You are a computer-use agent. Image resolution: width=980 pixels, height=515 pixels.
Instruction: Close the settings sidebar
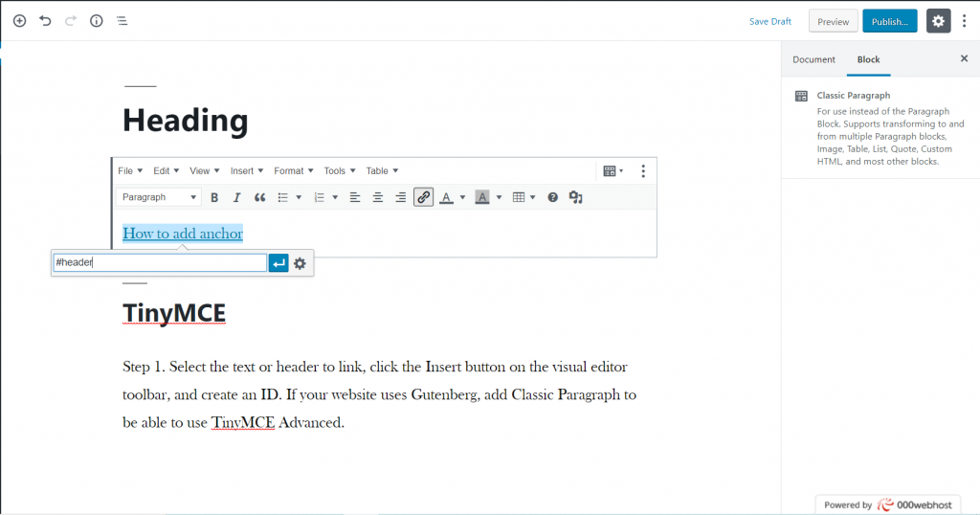(964, 58)
